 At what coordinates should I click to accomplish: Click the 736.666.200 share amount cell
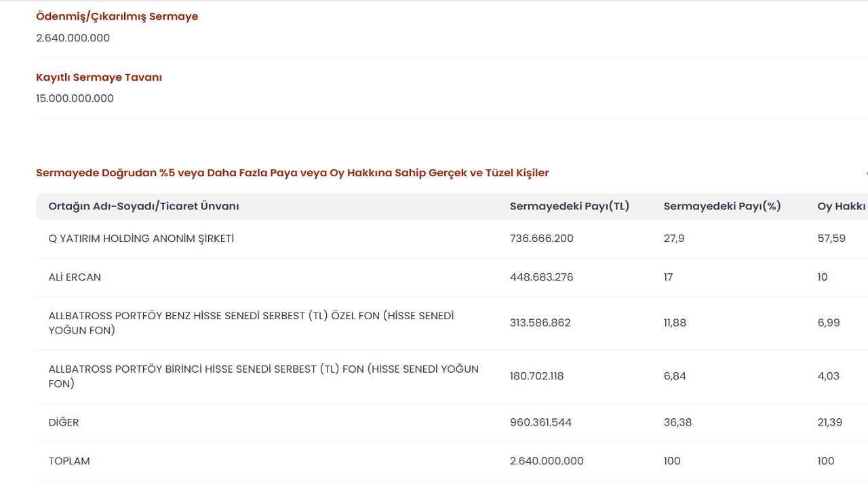click(541, 239)
